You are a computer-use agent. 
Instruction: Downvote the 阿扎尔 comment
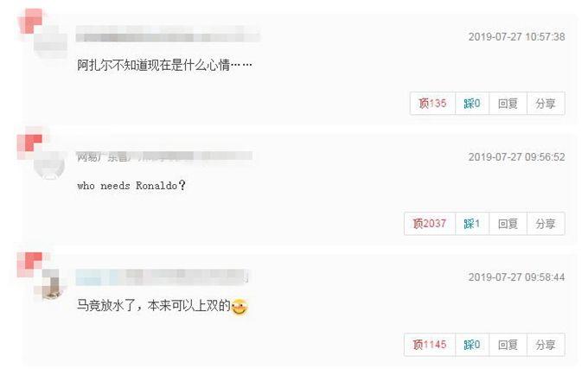coord(472,104)
